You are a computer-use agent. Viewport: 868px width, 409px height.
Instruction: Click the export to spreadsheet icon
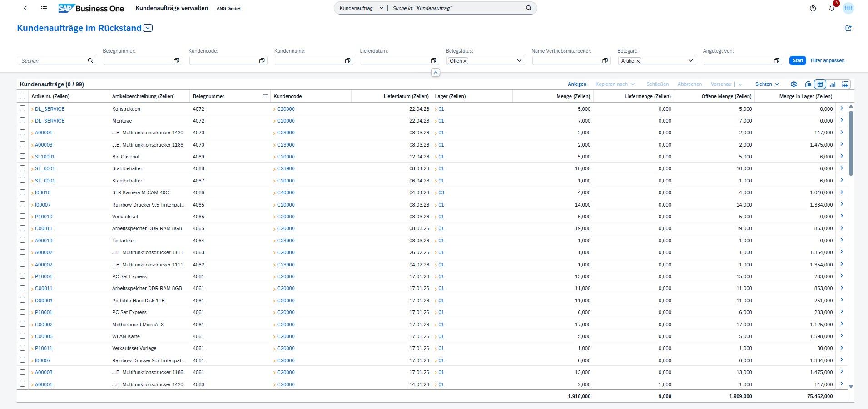[x=808, y=84]
